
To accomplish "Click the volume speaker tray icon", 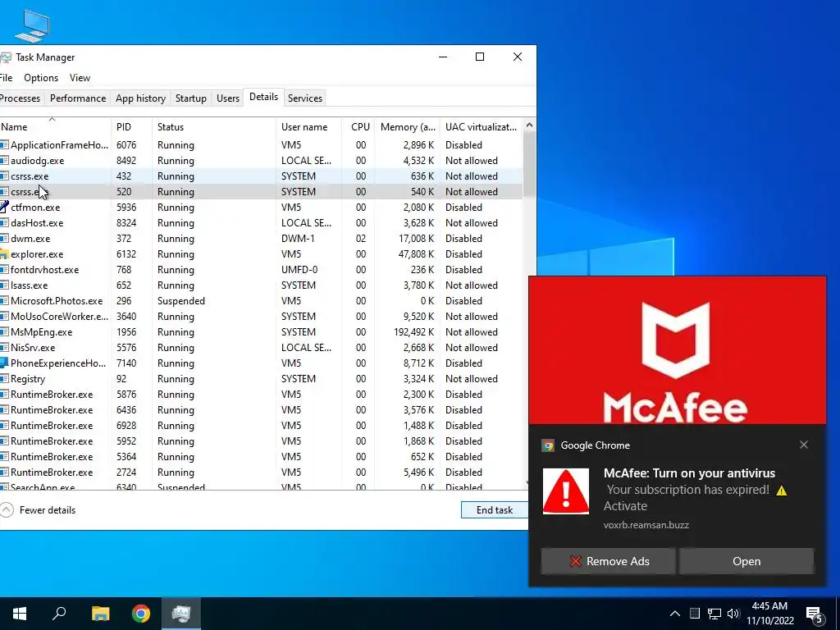I will pyautogui.click(x=733, y=614).
